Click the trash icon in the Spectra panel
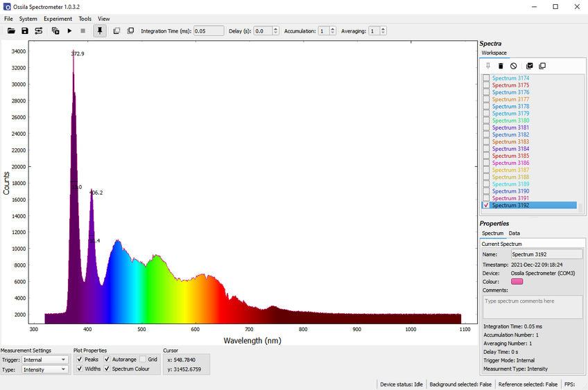The image size is (588, 390). click(x=501, y=66)
